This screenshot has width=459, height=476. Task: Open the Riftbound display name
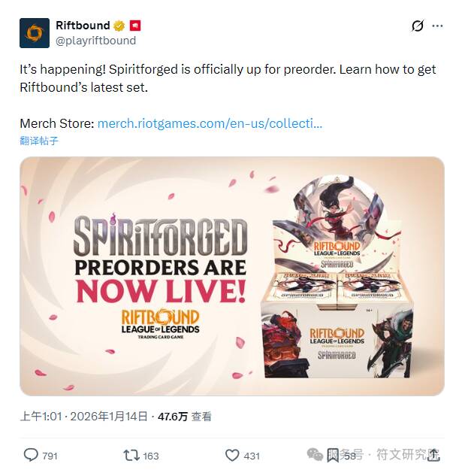click(x=83, y=26)
